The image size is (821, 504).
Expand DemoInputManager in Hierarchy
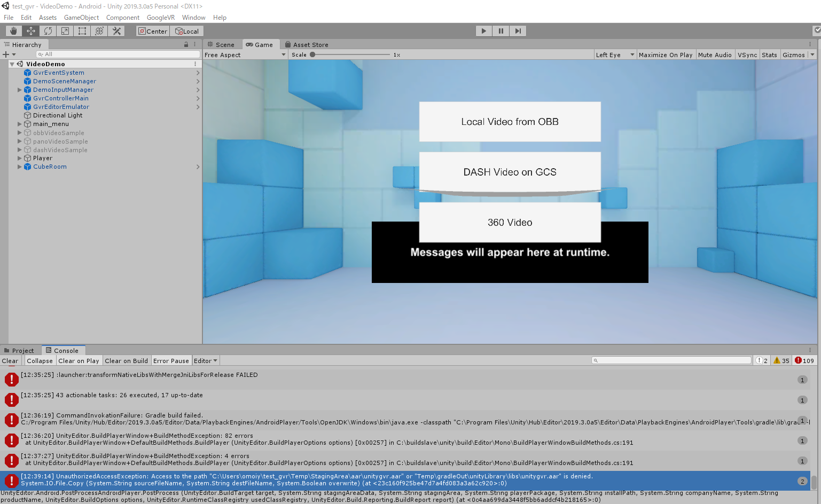[x=20, y=90]
